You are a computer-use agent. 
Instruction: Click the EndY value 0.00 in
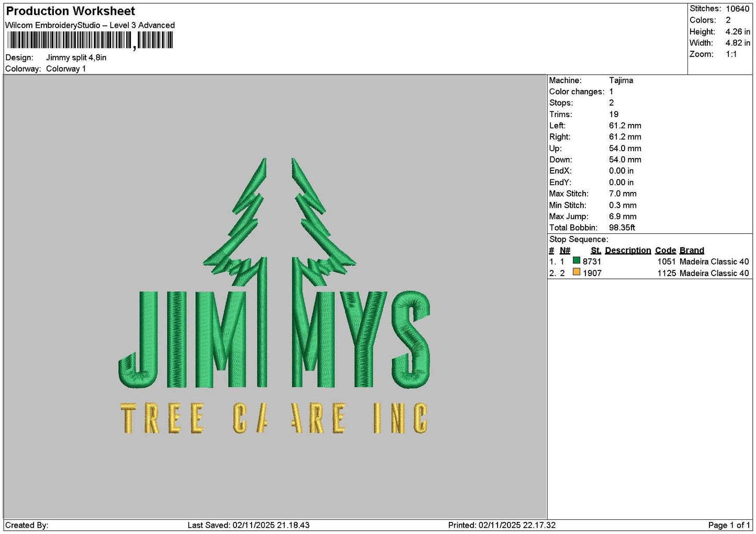[622, 183]
